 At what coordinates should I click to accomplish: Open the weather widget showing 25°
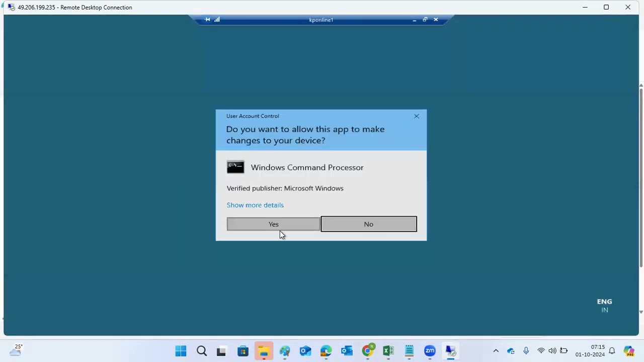tap(15, 350)
